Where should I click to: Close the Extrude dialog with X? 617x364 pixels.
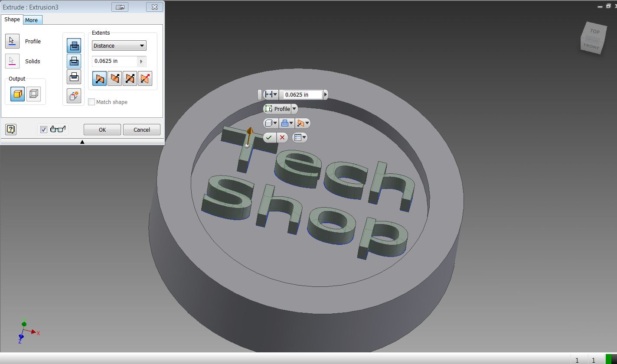point(154,7)
